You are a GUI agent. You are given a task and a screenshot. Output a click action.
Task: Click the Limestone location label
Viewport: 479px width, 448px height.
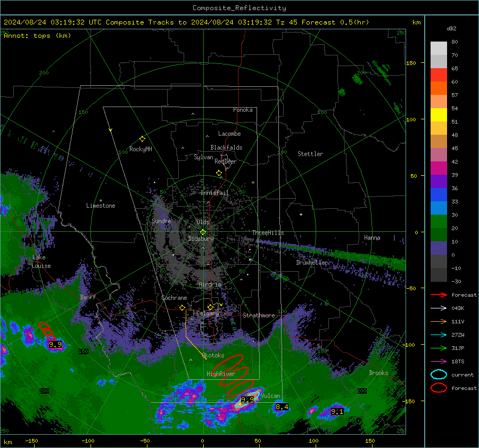click(x=101, y=206)
